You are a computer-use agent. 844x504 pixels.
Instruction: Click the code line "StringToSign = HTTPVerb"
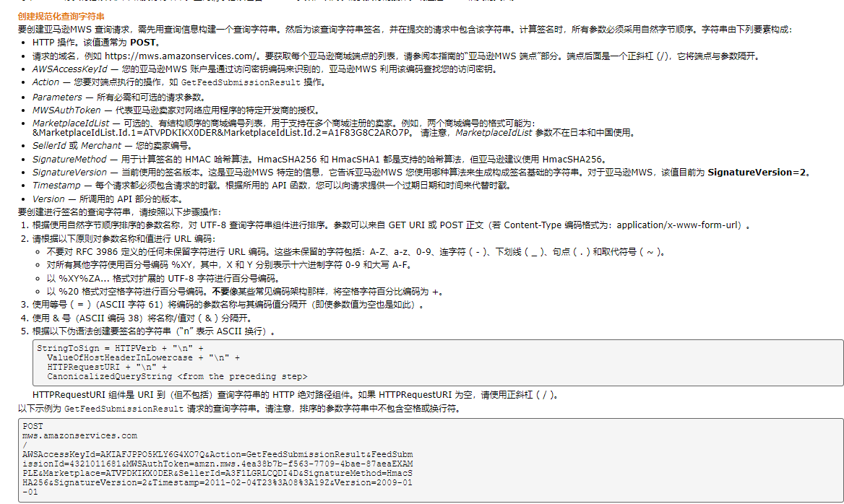click(120, 349)
